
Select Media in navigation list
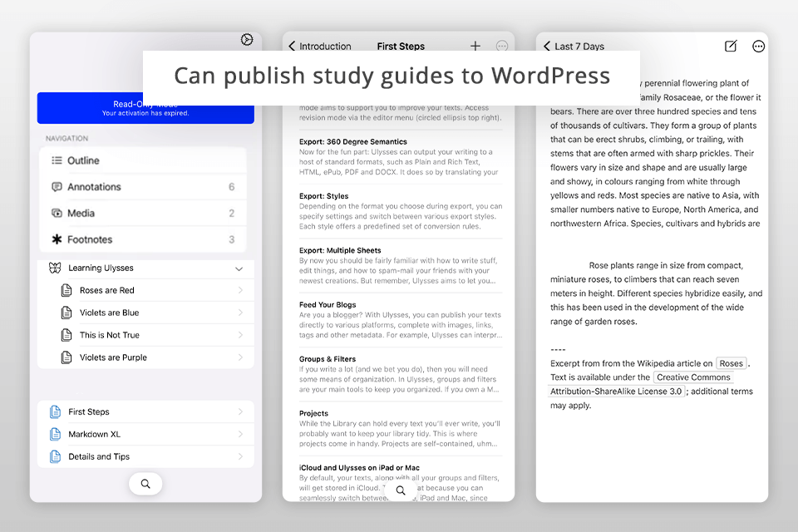coord(143,213)
